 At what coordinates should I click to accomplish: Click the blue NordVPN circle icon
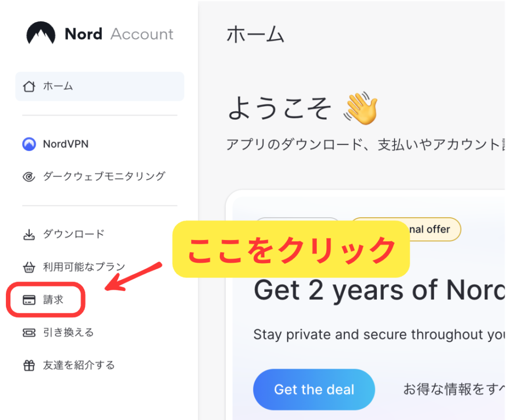[30, 144]
